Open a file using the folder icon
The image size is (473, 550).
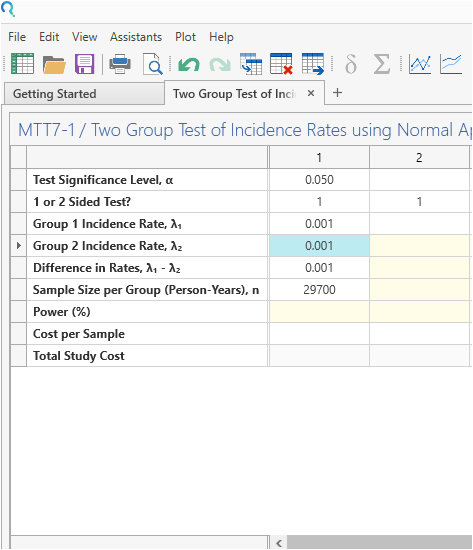tap(54, 65)
